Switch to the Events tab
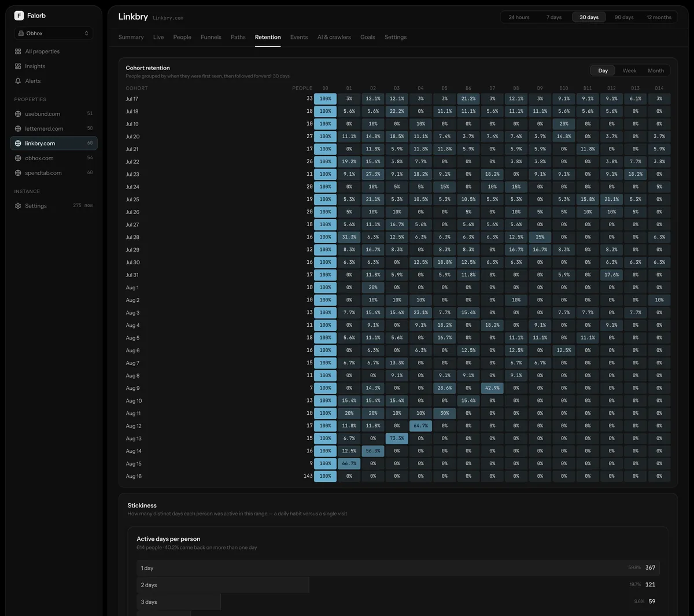The width and height of the screenshot is (694, 616). 299,37
